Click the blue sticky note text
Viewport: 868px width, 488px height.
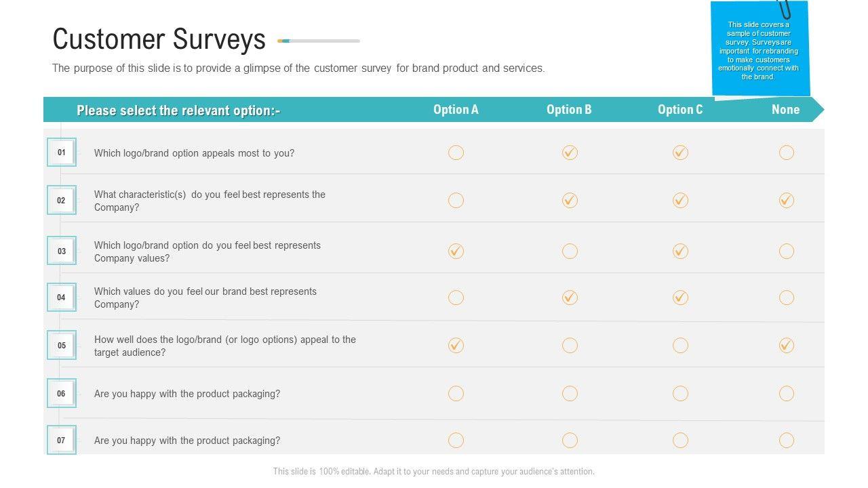tap(759, 51)
